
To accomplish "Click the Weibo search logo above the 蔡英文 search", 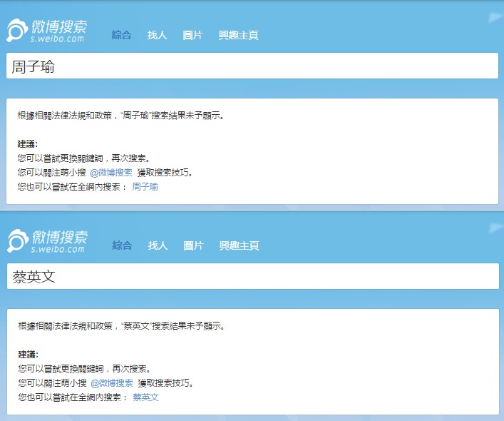I will point(48,241).
